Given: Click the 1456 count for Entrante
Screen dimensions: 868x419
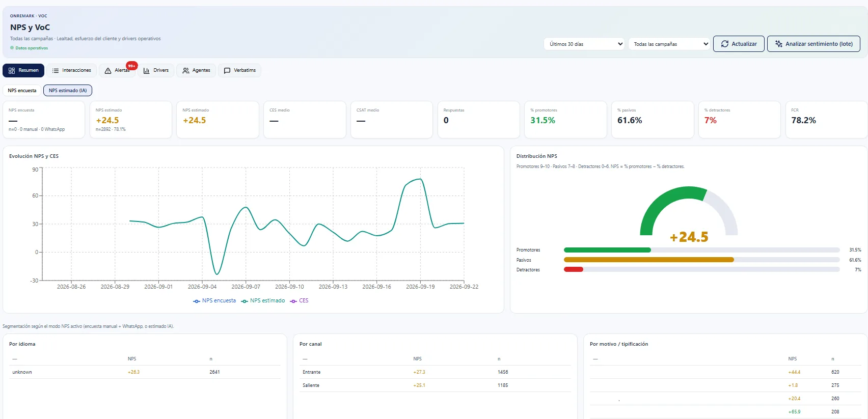Looking at the screenshot, I should (x=503, y=372).
